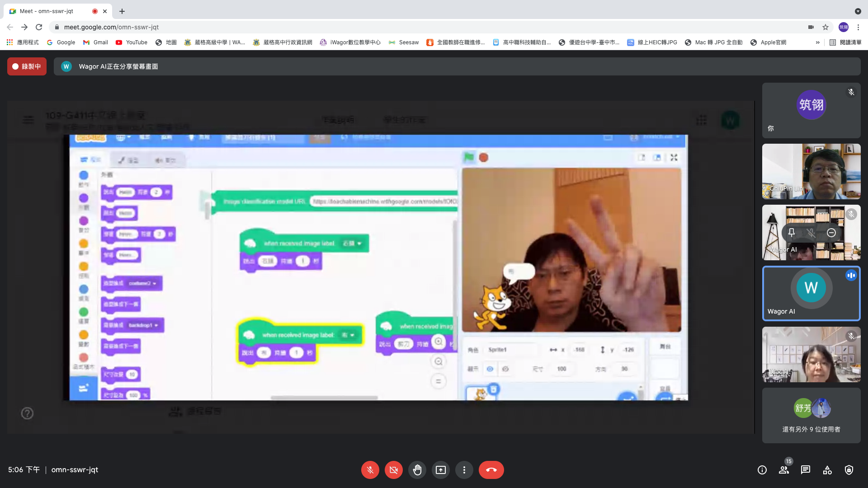Toggle the turned-off camera button

pos(393,470)
